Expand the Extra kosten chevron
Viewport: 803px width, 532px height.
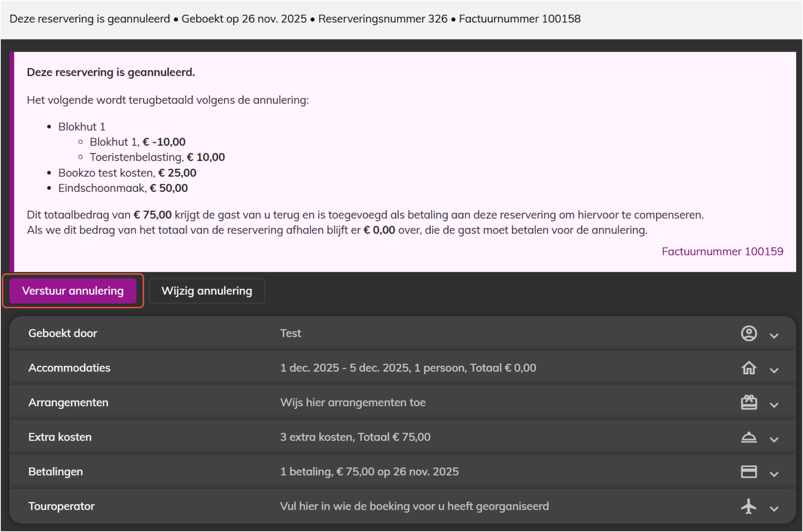774,439
